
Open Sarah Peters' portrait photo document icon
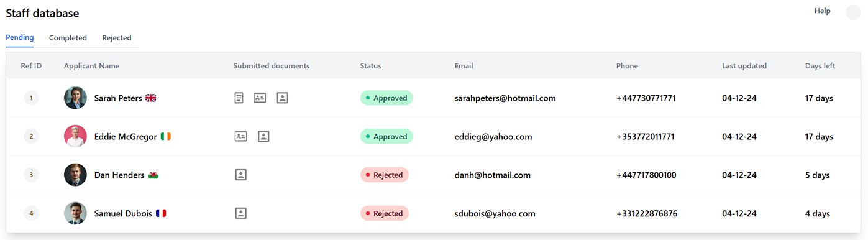click(x=282, y=98)
